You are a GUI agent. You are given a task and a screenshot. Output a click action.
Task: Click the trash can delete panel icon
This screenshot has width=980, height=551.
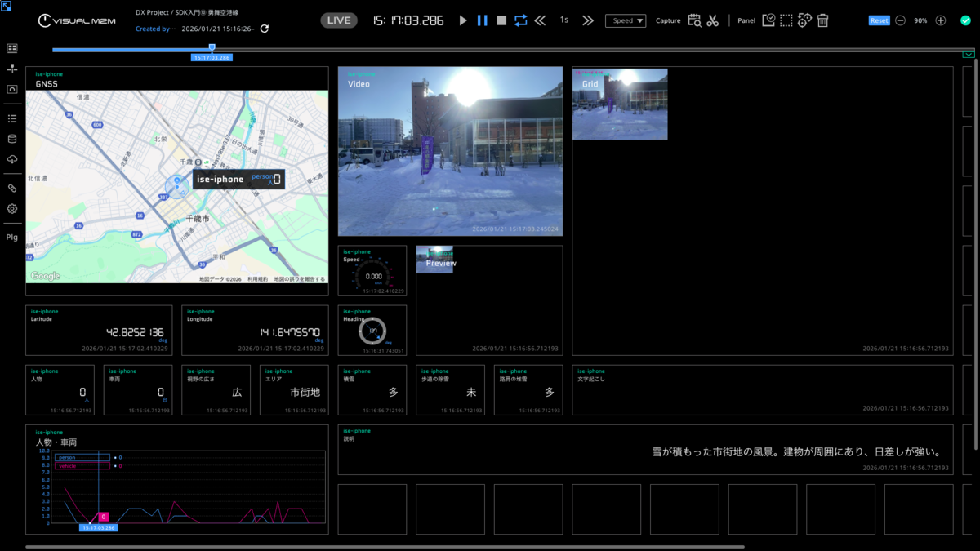click(823, 20)
